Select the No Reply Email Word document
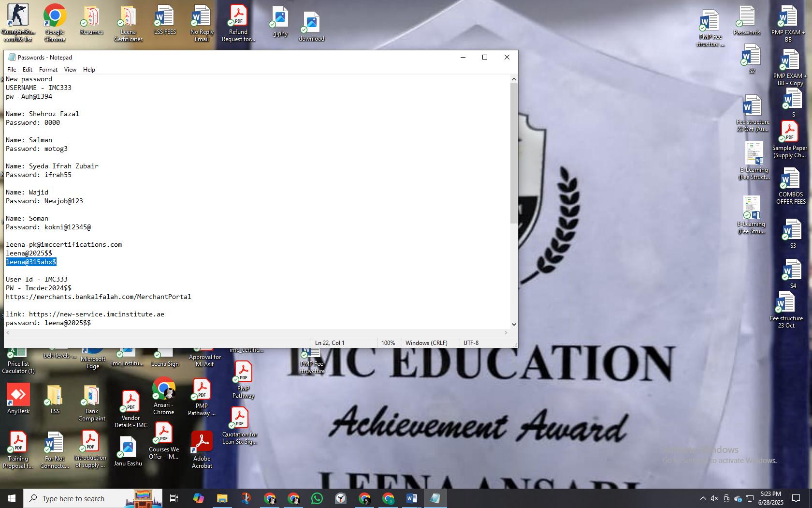The image size is (812, 508). [202, 24]
